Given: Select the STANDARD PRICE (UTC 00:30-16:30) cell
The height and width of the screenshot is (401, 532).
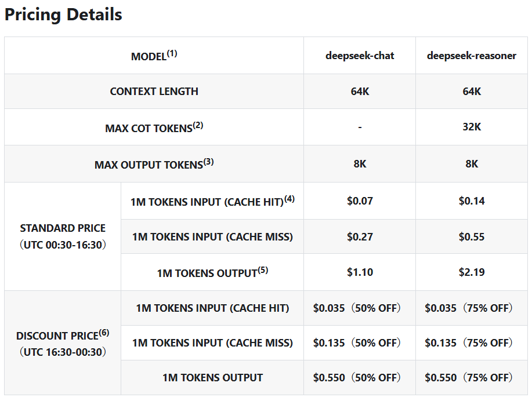Looking at the screenshot, I should point(63,236).
